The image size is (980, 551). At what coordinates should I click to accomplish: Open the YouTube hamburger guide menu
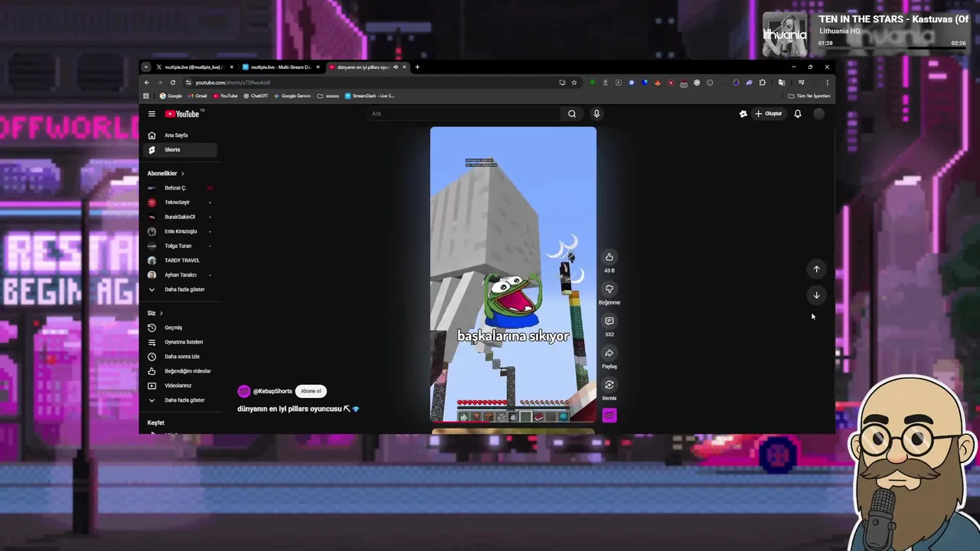tap(152, 114)
